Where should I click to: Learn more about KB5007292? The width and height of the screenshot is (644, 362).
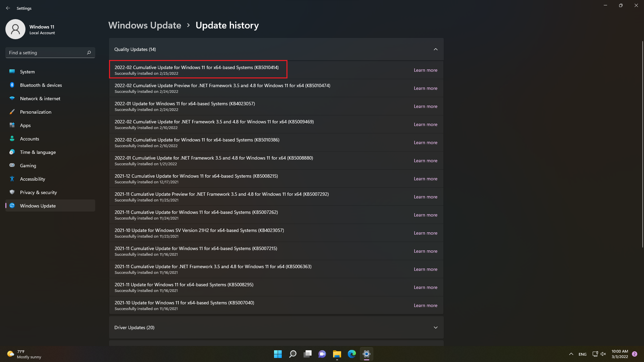coord(425,197)
